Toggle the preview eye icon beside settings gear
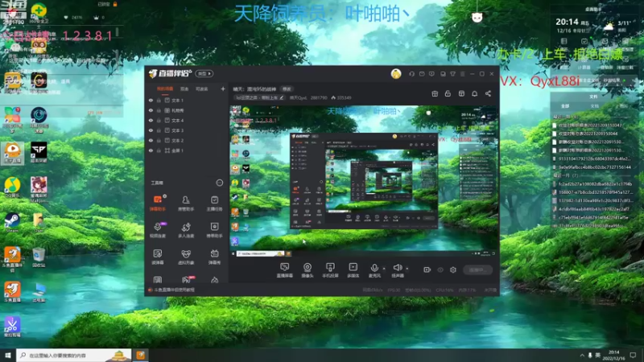The image size is (644, 362). [x=440, y=269]
